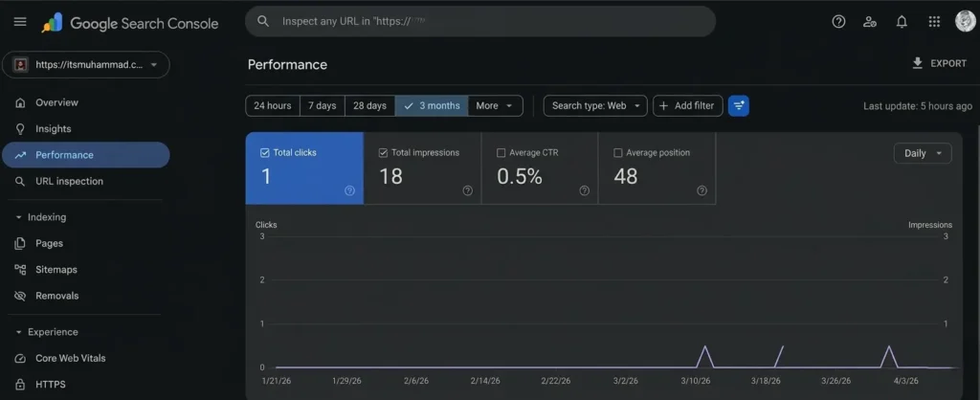Open the Google apps grid
The width and height of the screenshot is (980, 400).
pos(934,22)
